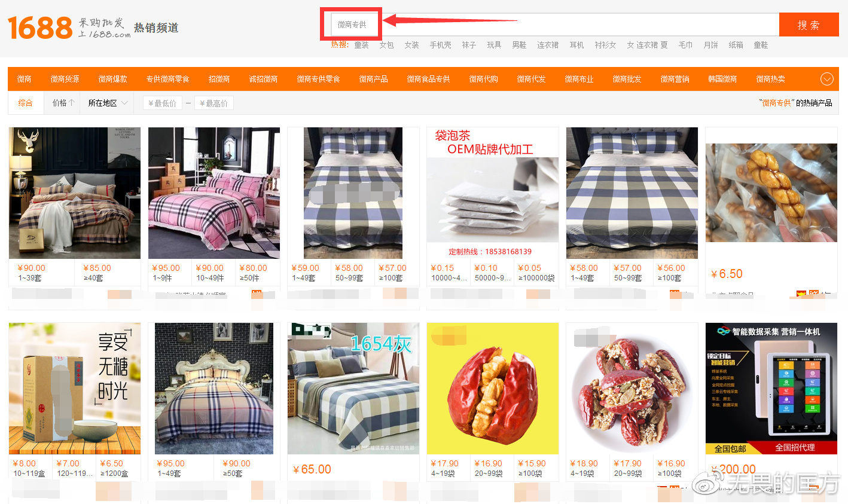The width and height of the screenshot is (848, 504).
Task: Click the 月饼 hot search link
Action: point(710,44)
